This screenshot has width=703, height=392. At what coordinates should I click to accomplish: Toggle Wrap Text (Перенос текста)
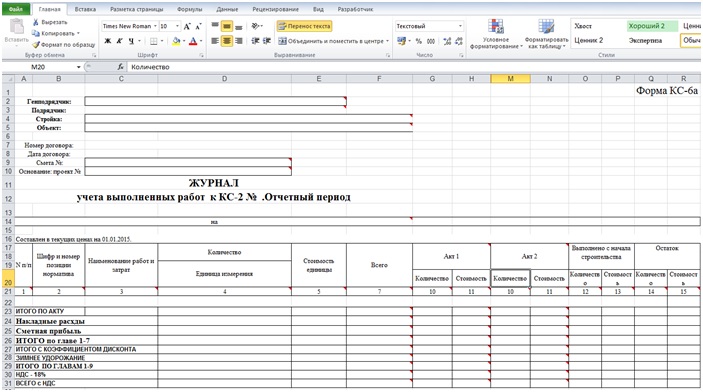pos(304,26)
